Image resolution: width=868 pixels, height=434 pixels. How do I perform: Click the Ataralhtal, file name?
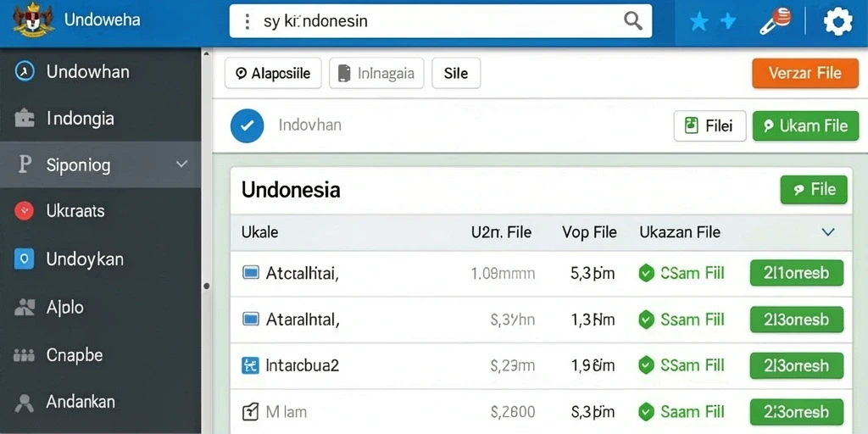click(303, 320)
